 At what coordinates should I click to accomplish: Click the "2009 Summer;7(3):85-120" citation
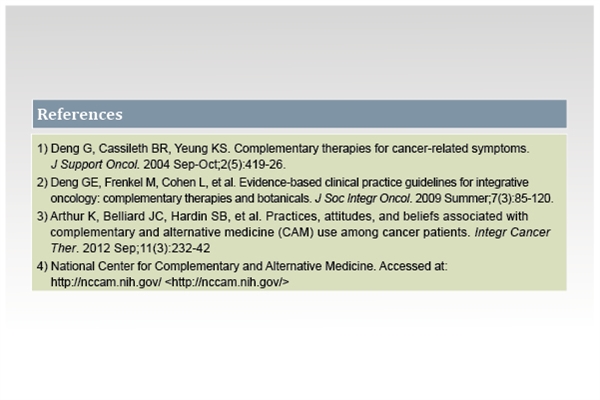pyautogui.click(x=483, y=198)
